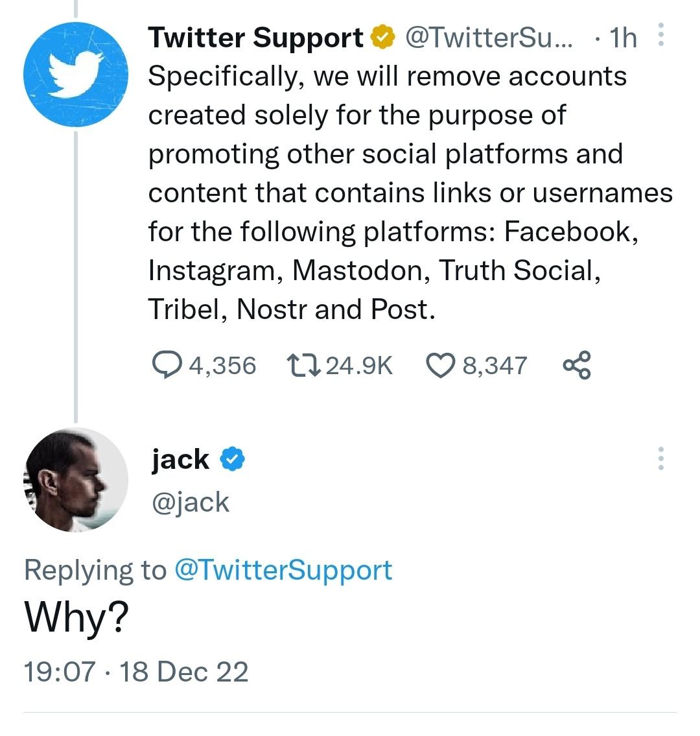Open Twitter Support's bird logo avatar
Viewport: 700px width, 736px height.
pos(75,74)
